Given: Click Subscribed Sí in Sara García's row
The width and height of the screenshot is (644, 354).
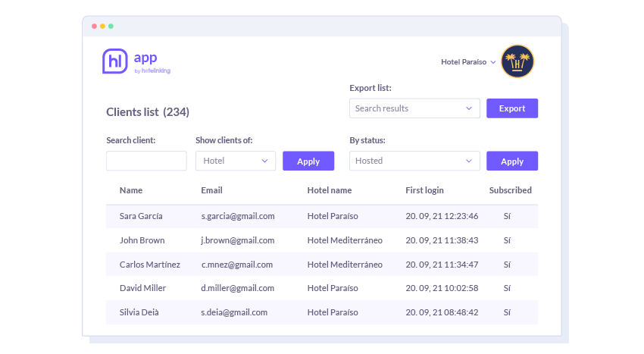Looking at the screenshot, I should point(507,216).
